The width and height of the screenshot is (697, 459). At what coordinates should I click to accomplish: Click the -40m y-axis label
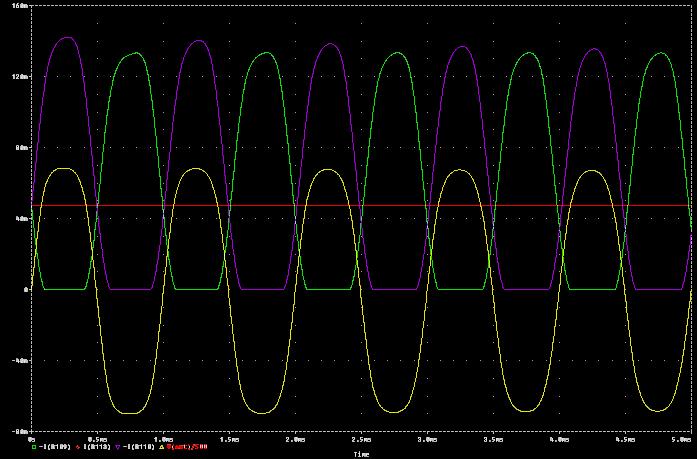(19, 360)
